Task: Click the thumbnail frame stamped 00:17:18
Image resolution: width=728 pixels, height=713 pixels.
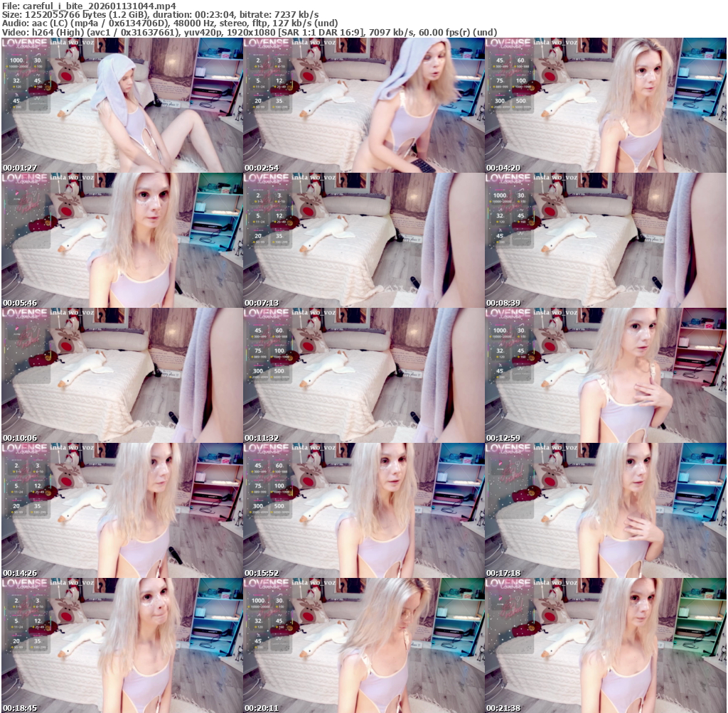Action: [x=606, y=510]
